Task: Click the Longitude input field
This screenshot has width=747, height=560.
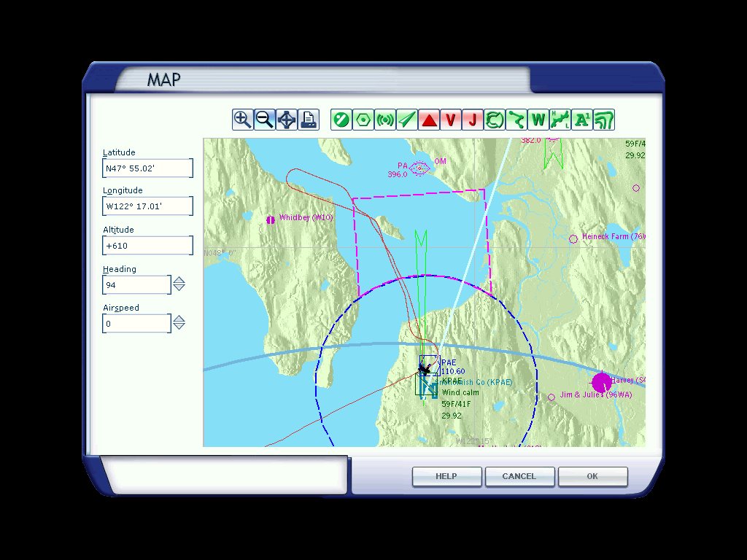Action: click(147, 206)
